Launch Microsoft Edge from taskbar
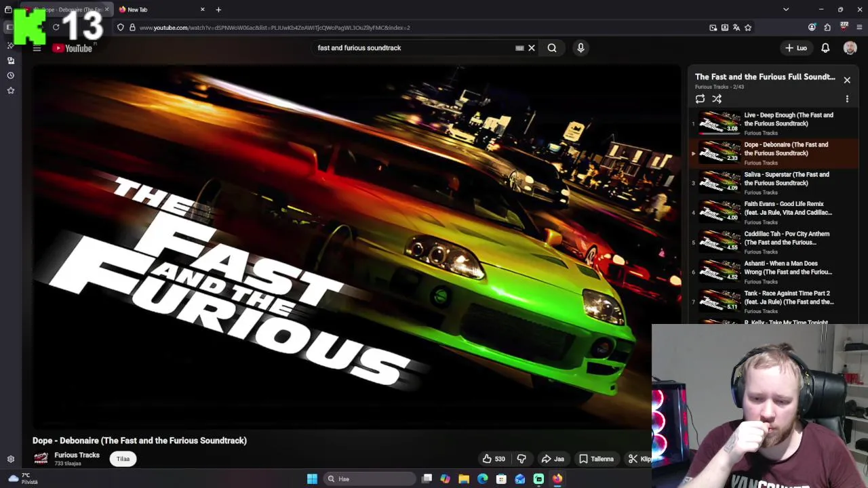Screen dimensions: 868x488 click(482, 479)
